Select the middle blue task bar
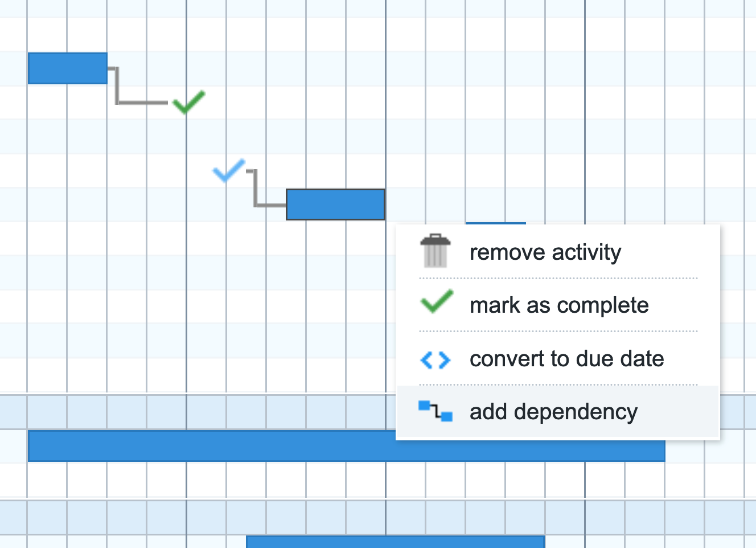This screenshot has height=548, width=756. (335, 205)
